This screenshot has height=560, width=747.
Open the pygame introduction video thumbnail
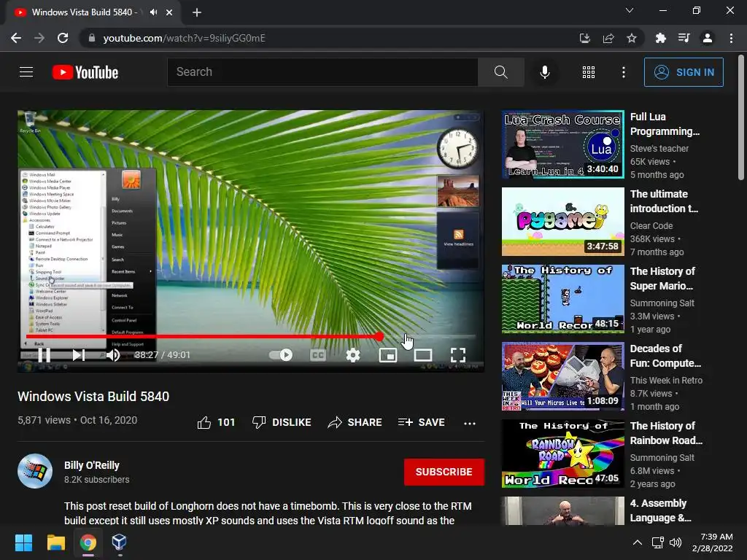click(562, 222)
